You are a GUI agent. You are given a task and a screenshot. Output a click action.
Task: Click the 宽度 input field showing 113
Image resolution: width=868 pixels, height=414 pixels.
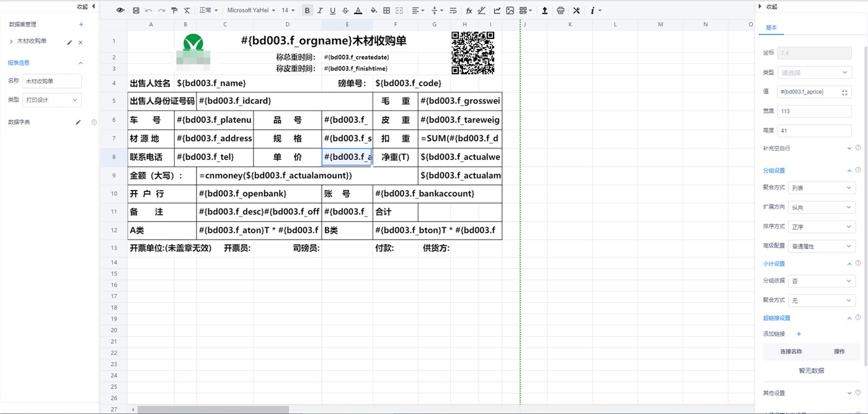pos(813,111)
